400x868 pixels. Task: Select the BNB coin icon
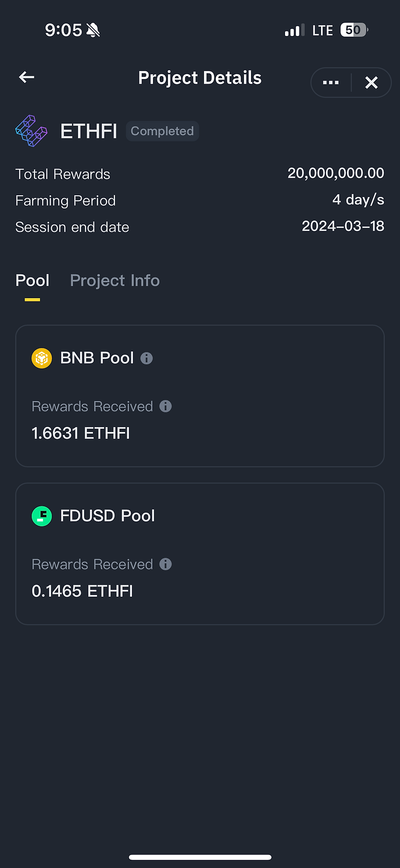click(x=41, y=358)
